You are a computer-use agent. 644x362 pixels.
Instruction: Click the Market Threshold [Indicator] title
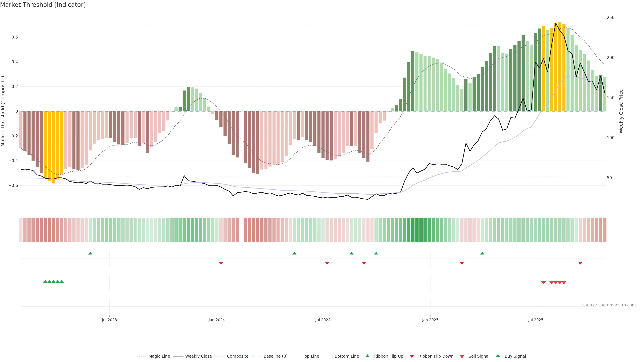(x=43, y=5)
